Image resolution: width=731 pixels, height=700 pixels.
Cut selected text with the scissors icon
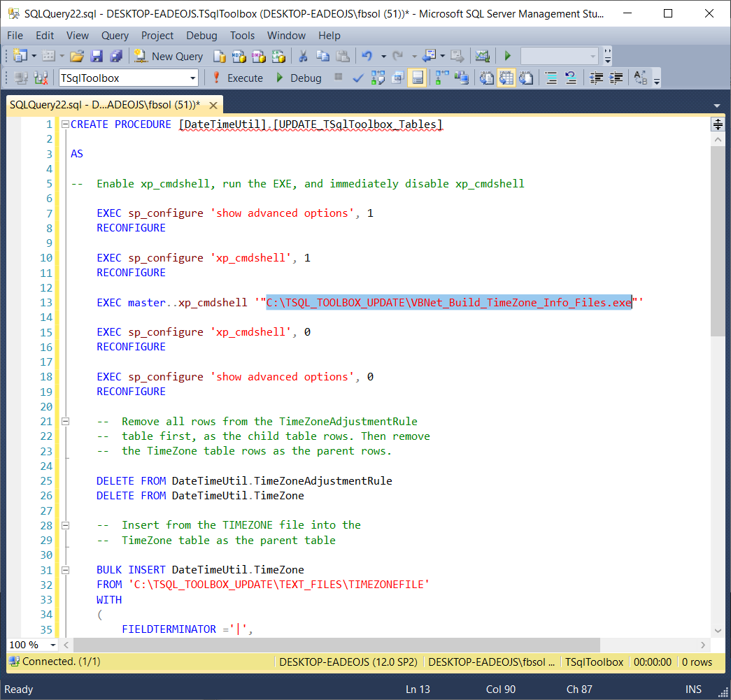303,56
